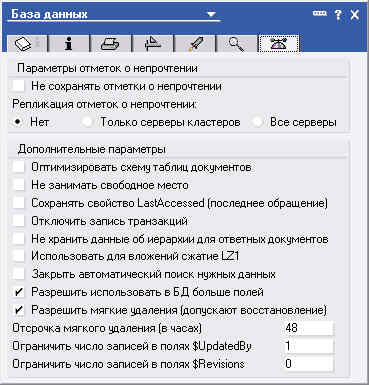The width and height of the screenshot is (369, 385).
Task: Click the Параметры отметок о непрочтении header
Action: (x=107, y=68)
